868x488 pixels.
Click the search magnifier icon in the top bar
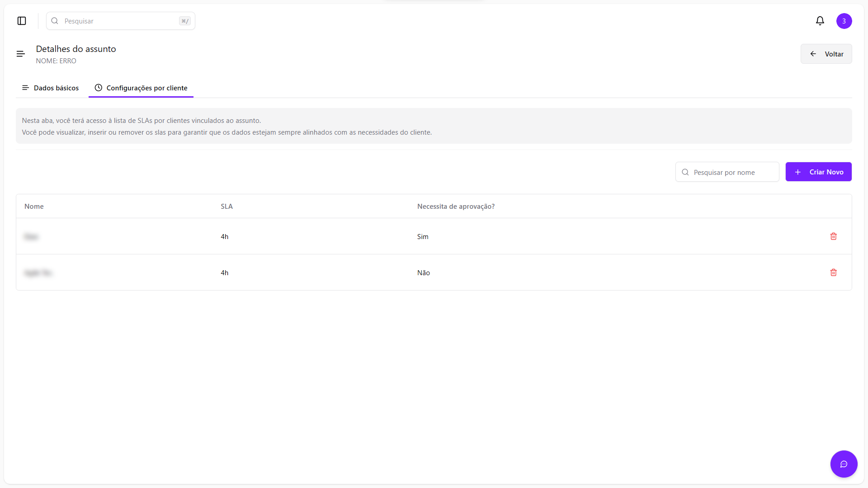point(55,21)
